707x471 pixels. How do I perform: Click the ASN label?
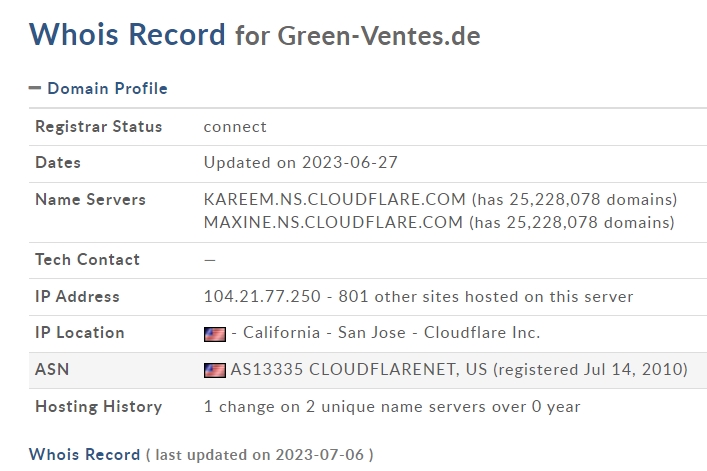[x=52, y=370]
